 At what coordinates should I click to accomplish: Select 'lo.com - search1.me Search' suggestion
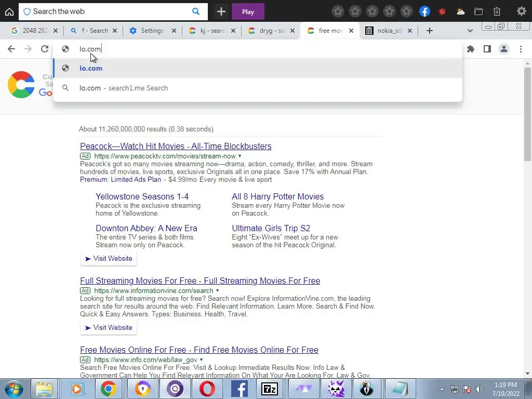coord(258,88)
